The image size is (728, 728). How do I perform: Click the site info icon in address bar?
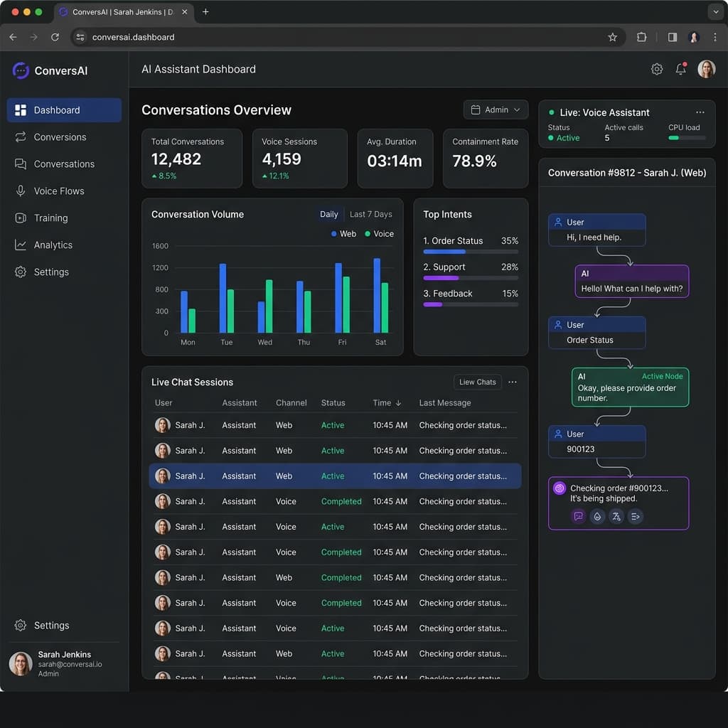80,37
